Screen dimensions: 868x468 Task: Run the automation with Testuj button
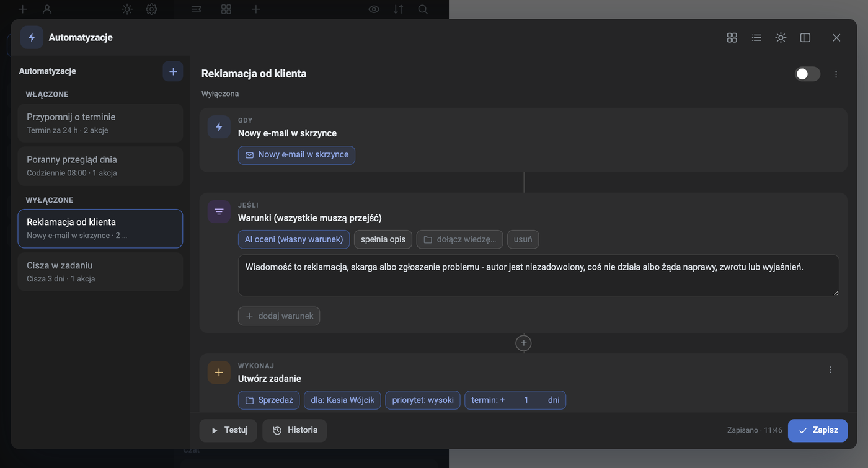[228, 430]
